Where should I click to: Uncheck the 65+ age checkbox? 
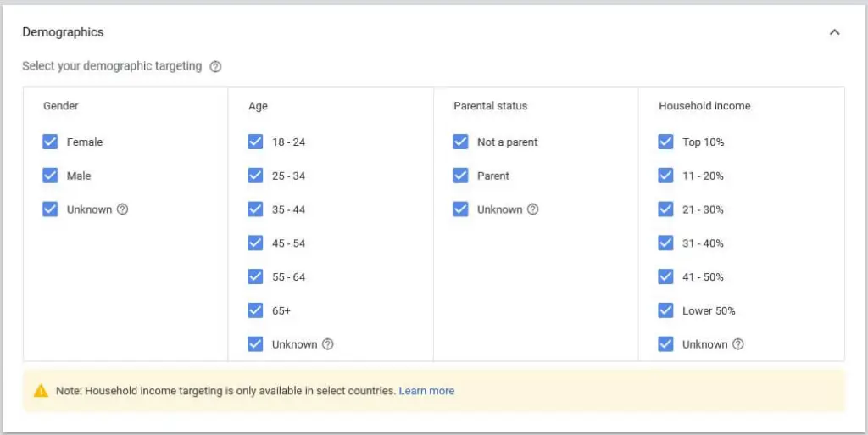pyautogui.click(x=255, y=310)
